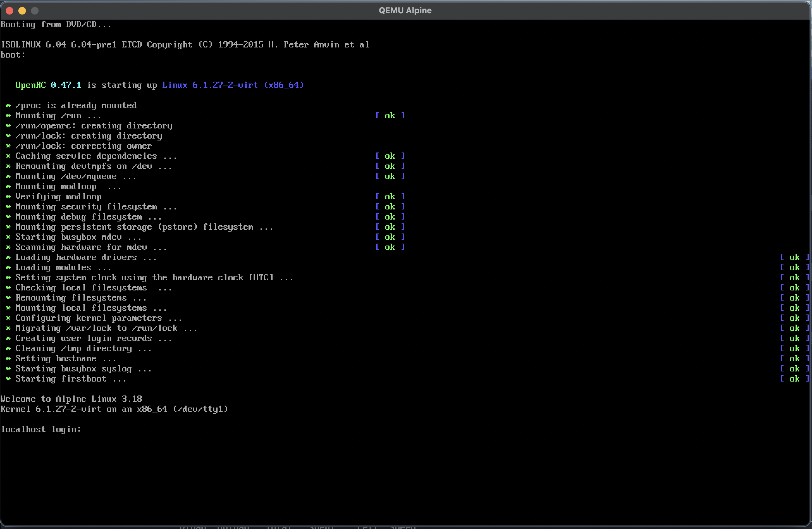Image resolution: width=812 pixels, height=529 pixels.
Task: Click 'Starting busybox syslog' line
Action: pyautogui.click(x=83, y=369)
